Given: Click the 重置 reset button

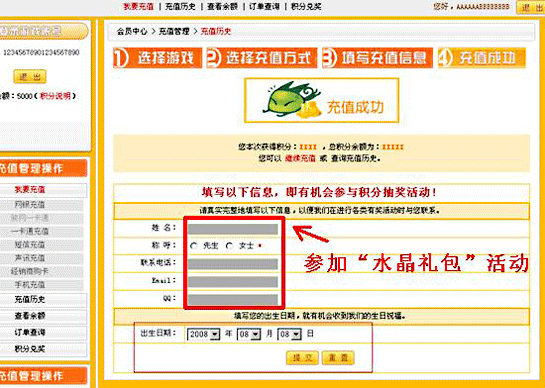Looking at the screenshot, I should pyautogui.click(x=338, y=358).
